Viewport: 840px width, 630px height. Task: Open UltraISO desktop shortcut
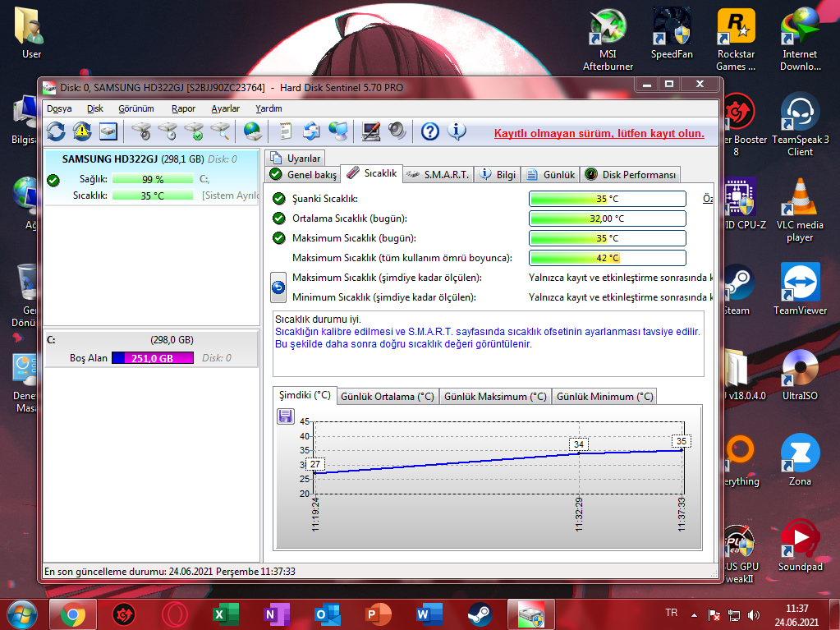[x=800, y=375]
